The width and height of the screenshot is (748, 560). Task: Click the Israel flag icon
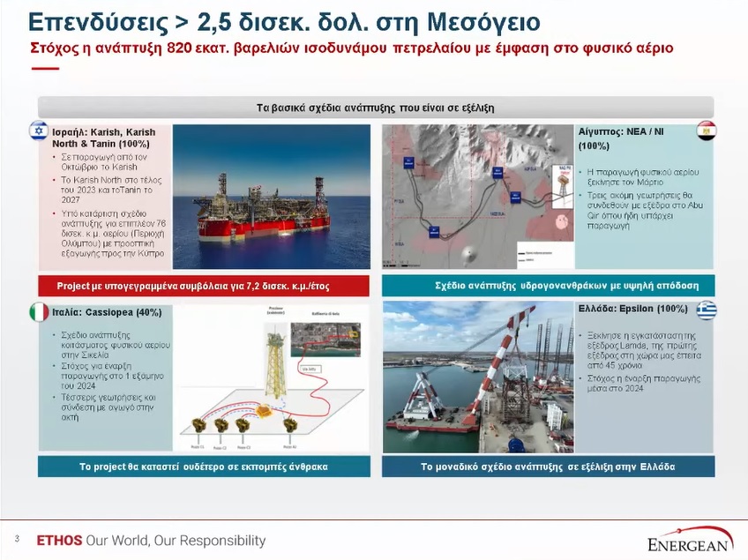pos(39,131)
